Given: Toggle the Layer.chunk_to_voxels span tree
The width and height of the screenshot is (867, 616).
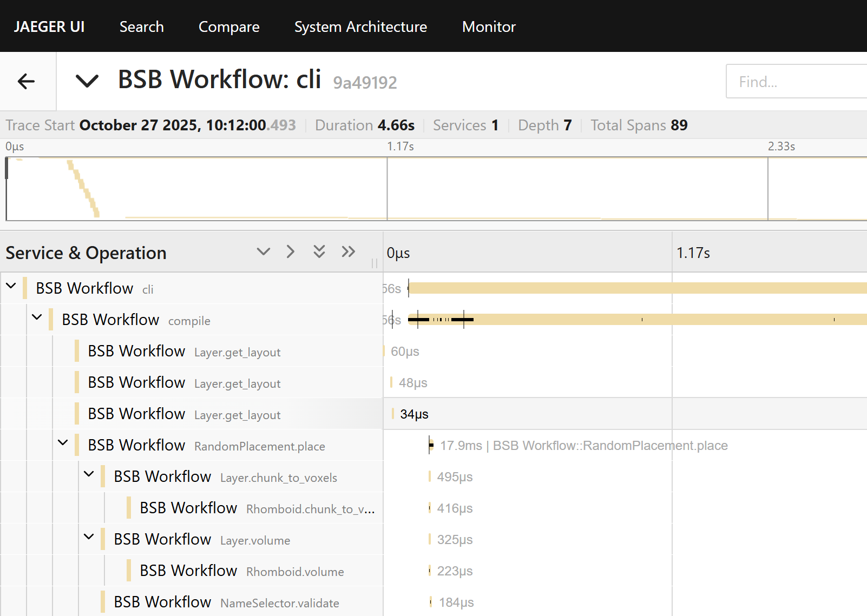Looking at the screenshot, I should coord(89,474).
